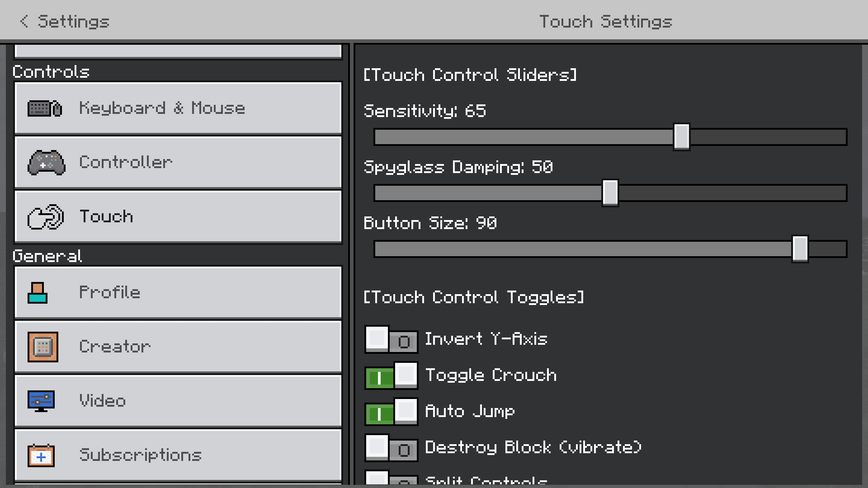Click the keyboard and mouse icon

pyautogui.click(x=45, y=108)
